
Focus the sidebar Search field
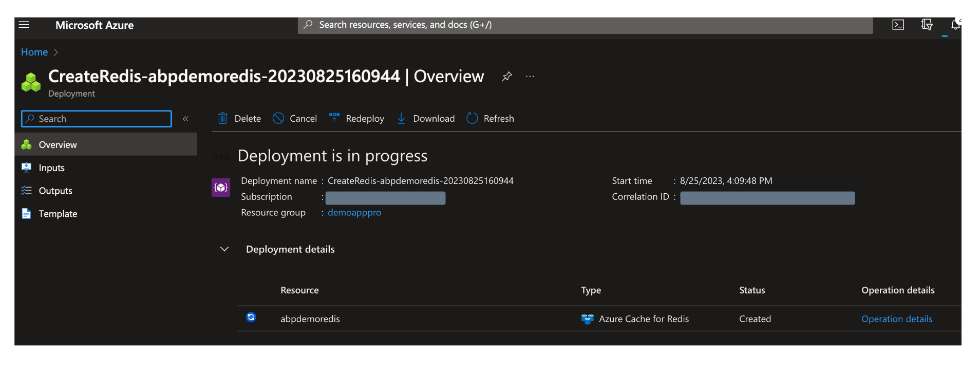pyautogui.click(x=97, y=119)
